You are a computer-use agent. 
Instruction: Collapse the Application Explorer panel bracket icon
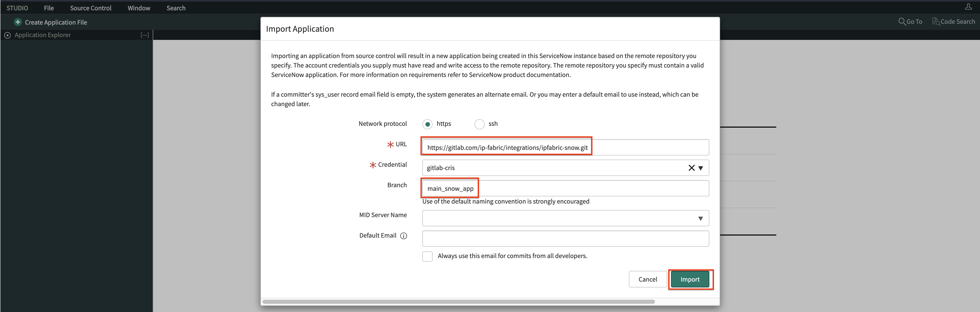tap(145, 35)
